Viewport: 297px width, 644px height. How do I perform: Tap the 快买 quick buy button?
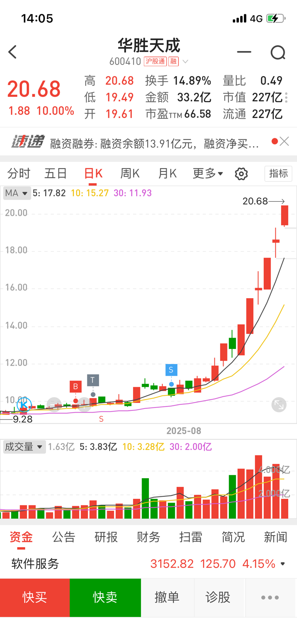35,598
